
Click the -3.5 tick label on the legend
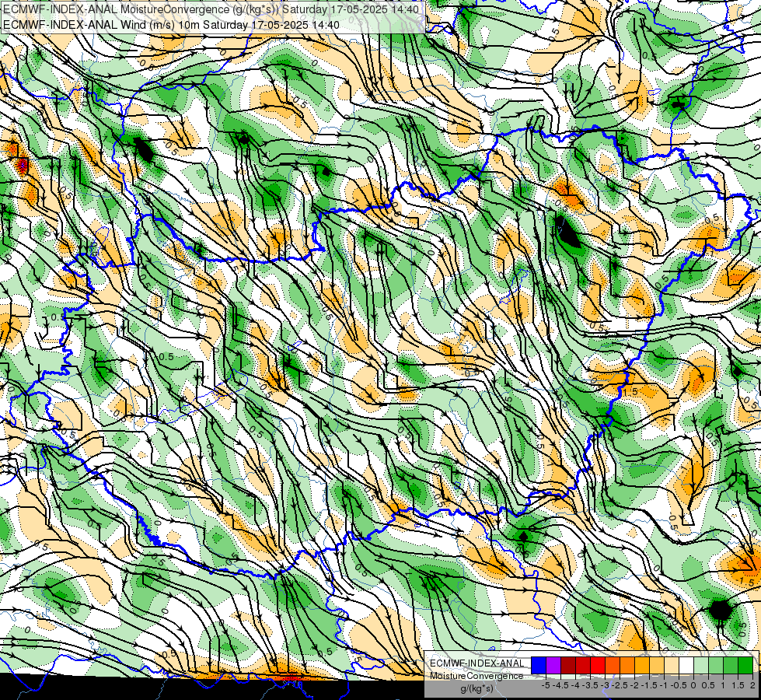pos(590,685)
